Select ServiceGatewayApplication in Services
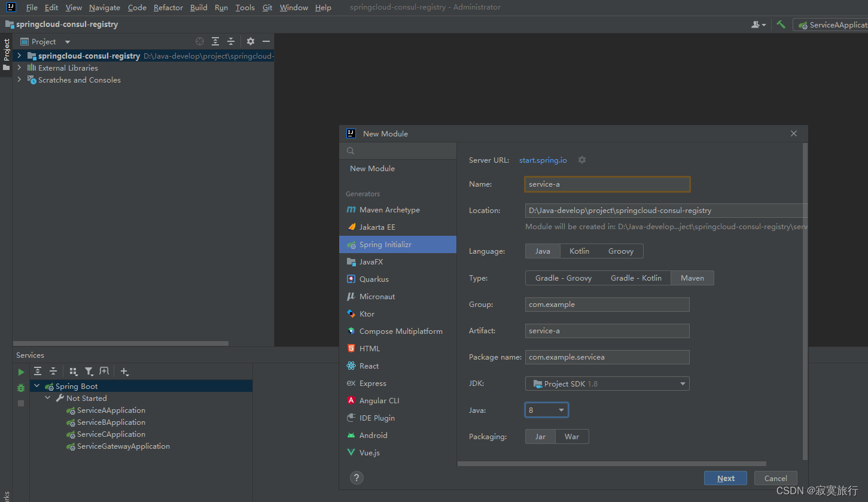Screen dimensions: 868x502 coord(123,446)
